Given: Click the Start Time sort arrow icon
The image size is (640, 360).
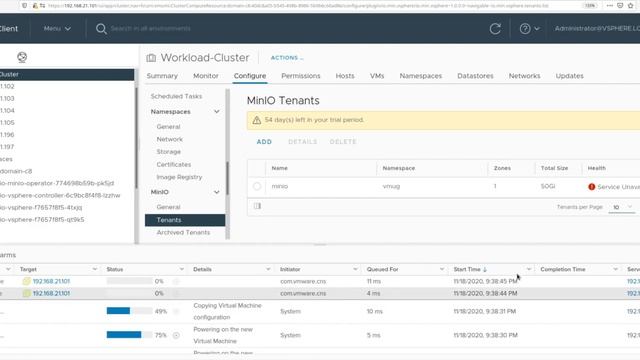Looking at the screenshot, I should tap(485, 269).
